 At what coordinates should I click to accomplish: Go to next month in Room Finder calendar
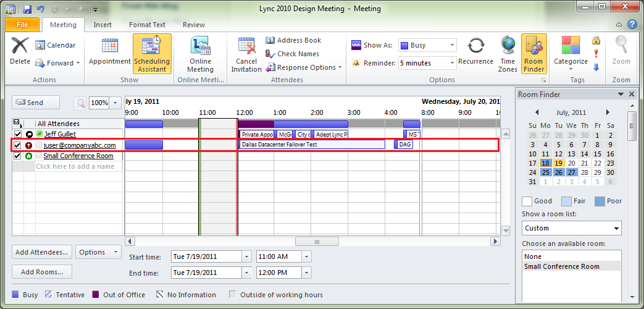tap(608, 112)
